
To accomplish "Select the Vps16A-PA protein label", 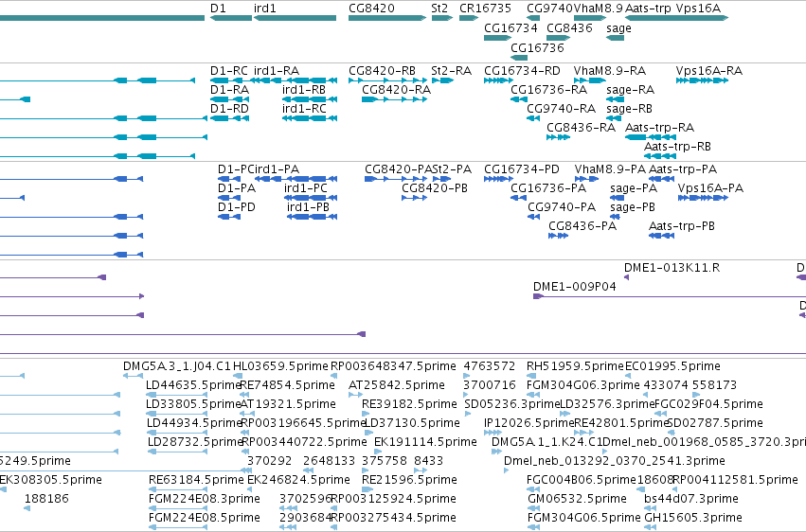I will [x=710, y=188].
